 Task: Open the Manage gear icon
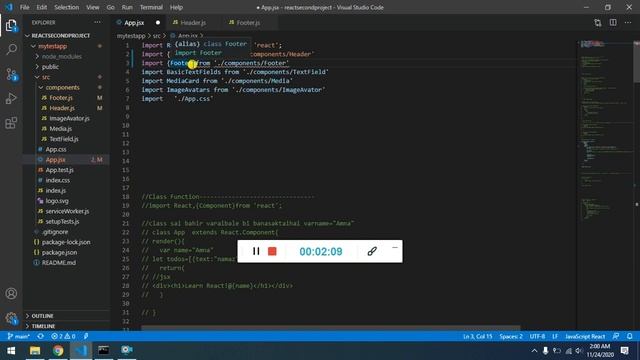tap(11, 318)
